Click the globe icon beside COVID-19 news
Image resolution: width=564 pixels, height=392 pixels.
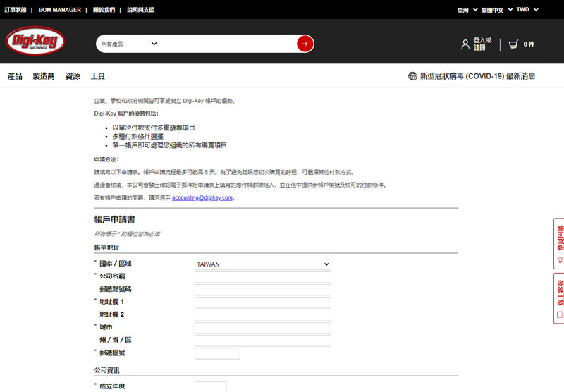point(412,76)
